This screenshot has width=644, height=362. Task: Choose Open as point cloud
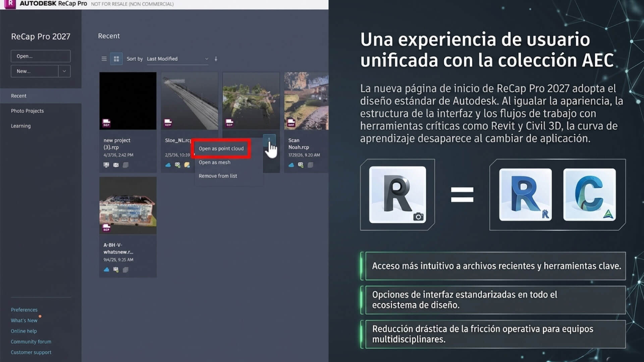coord(221,148)
